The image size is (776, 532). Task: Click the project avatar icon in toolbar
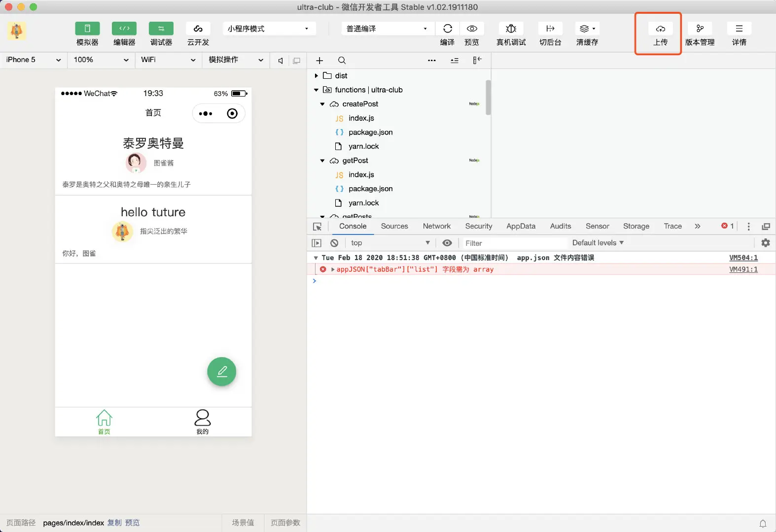point(16,31)
